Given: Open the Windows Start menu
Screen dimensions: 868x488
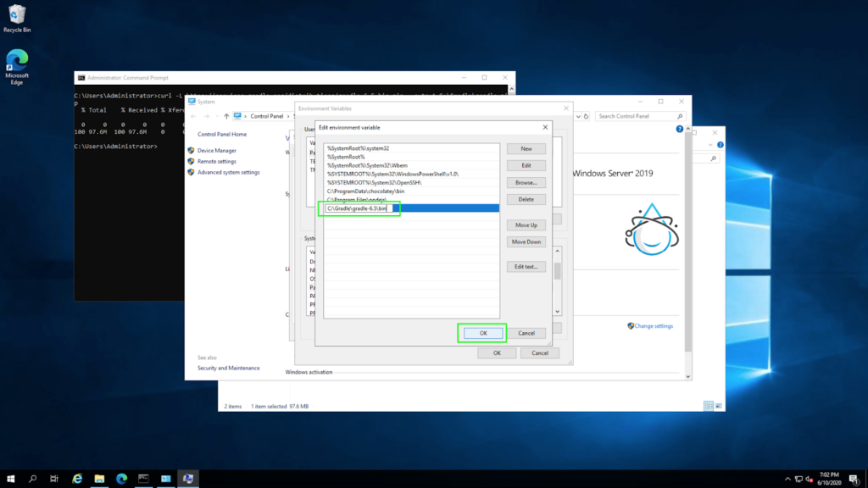Looking at the screenshot, I should 11,479.
